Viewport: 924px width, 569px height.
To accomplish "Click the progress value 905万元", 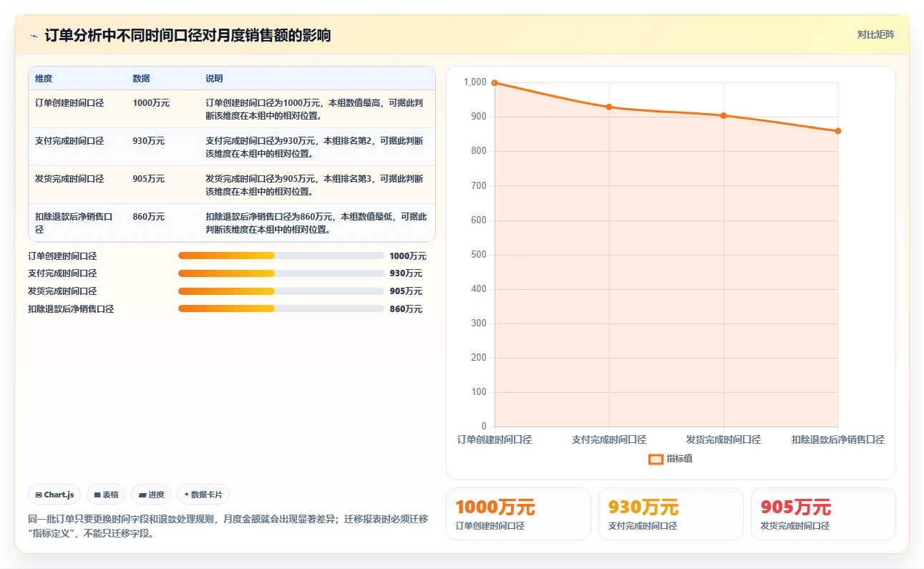I will click(x=406, y=291).
